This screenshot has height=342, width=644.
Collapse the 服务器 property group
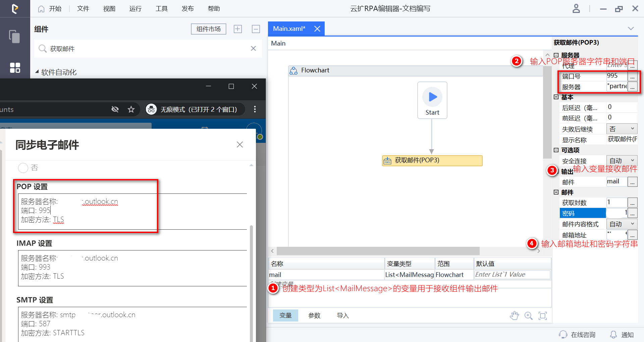(x=556, y=55)
